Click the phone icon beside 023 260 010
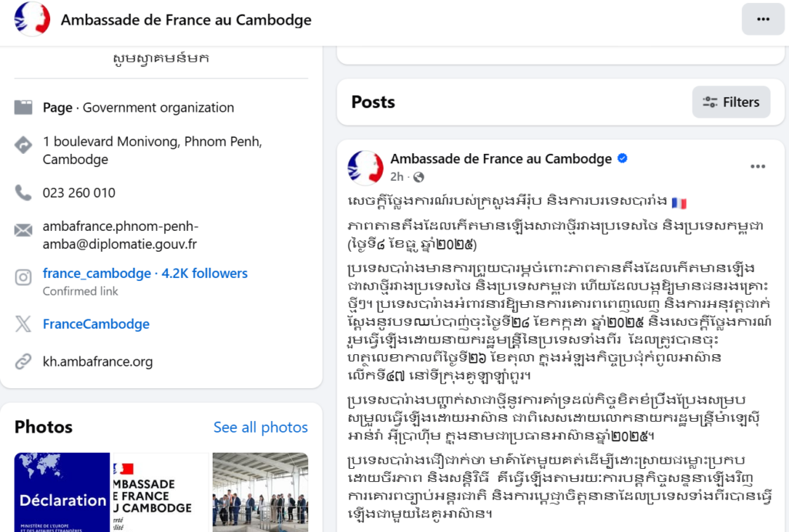 tap(23, 192)
